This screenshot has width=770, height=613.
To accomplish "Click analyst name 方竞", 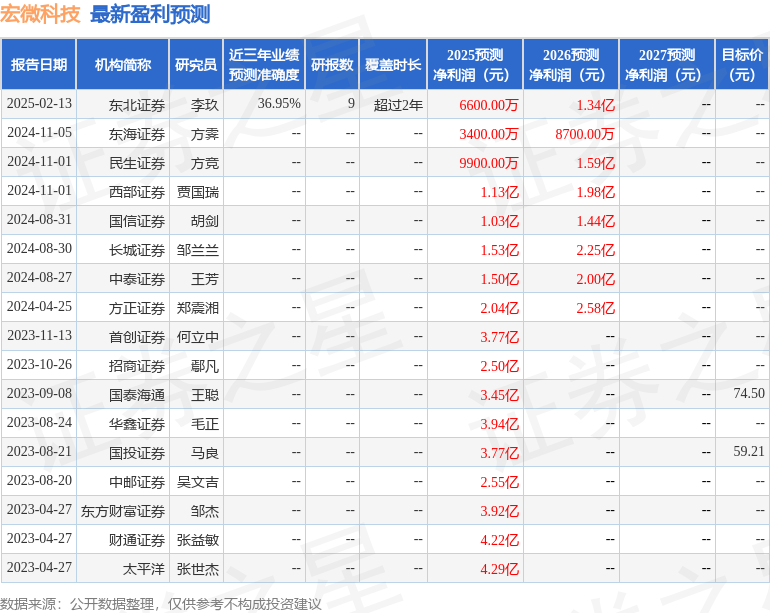I will point(205,163).
